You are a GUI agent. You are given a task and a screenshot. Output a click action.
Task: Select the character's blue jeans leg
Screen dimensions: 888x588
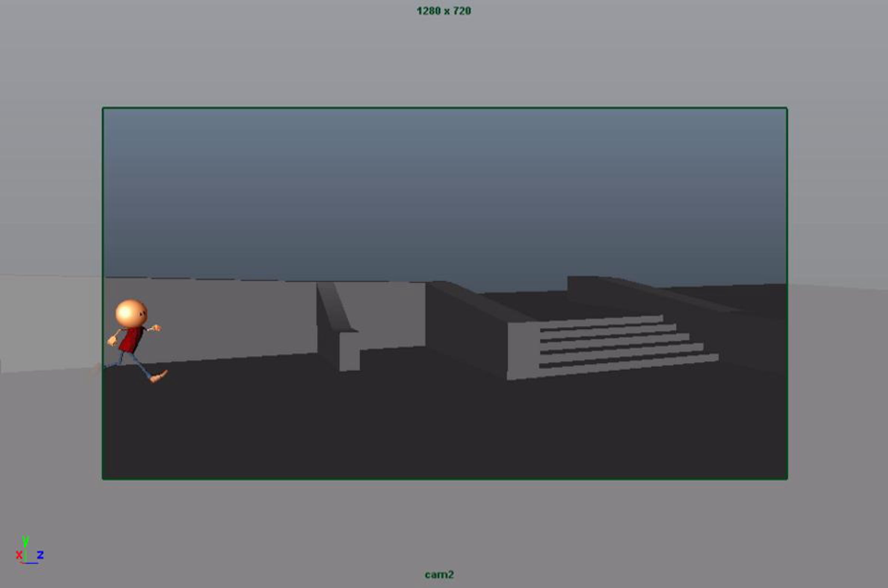click(x=140, y=365)
